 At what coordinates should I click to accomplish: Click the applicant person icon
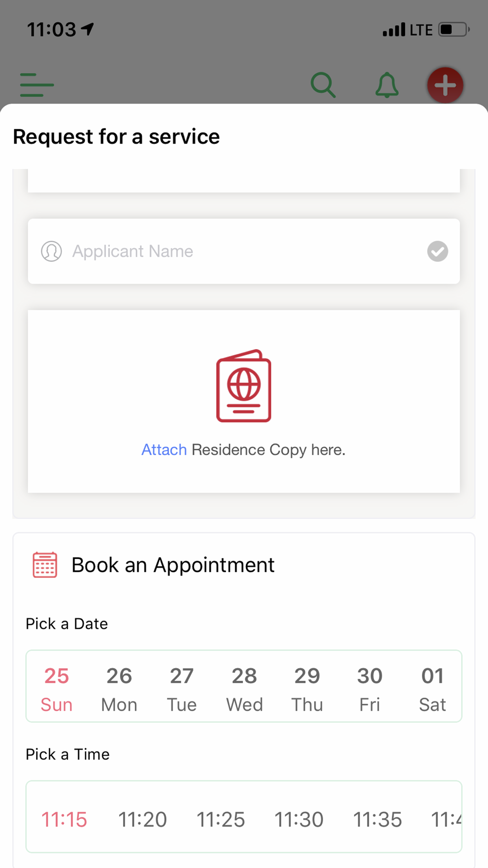point(51,251)
